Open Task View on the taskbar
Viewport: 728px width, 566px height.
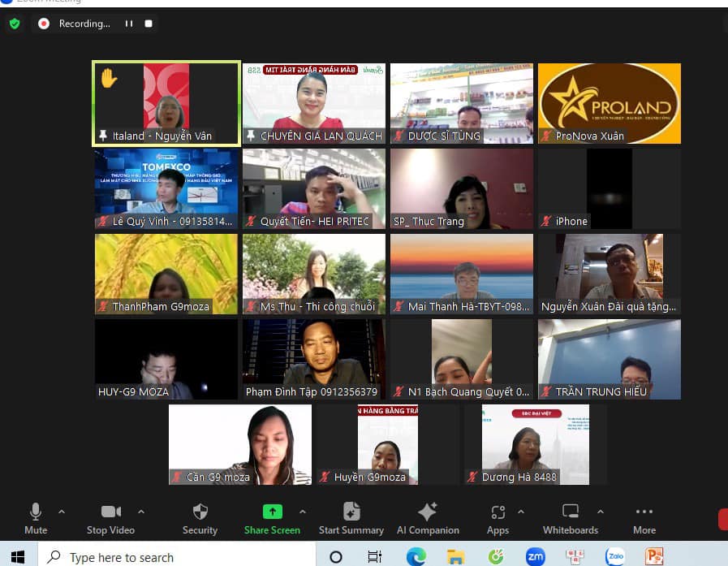375,557
